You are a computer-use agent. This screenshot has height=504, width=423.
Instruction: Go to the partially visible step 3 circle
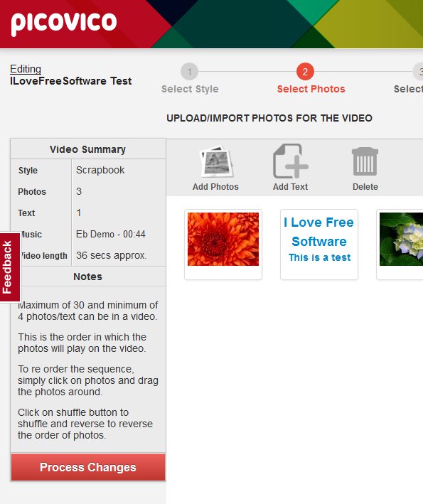[x=418, y=71]
